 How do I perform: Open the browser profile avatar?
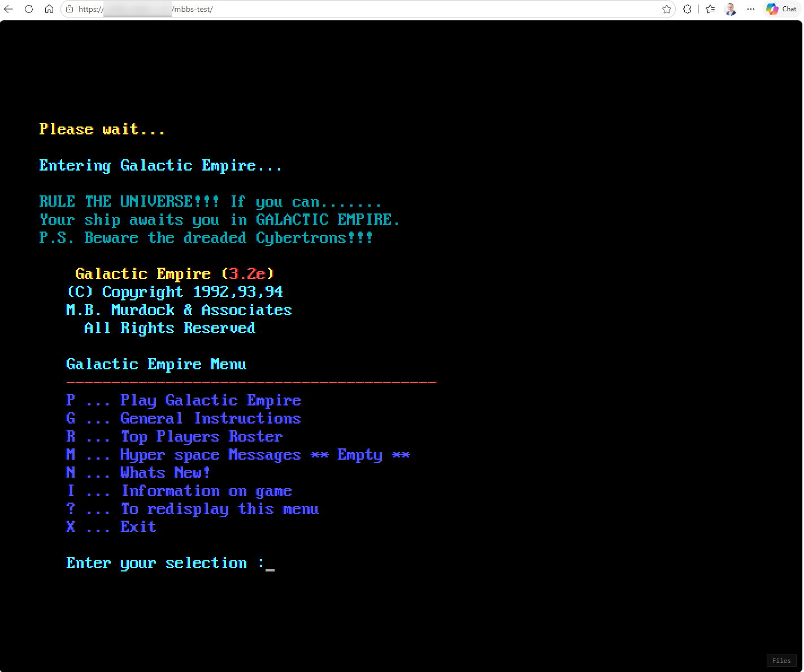(x=731, y=9)
